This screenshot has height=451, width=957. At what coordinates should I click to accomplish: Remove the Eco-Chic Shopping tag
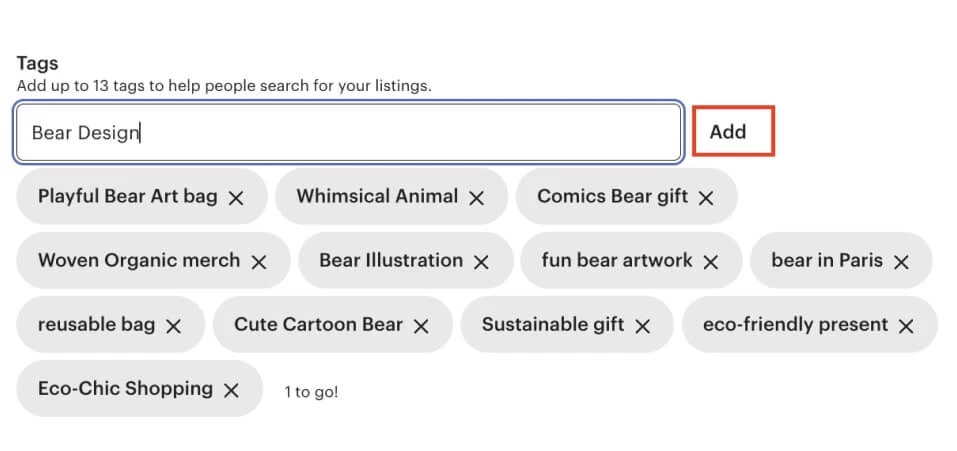tap(231, 390)
